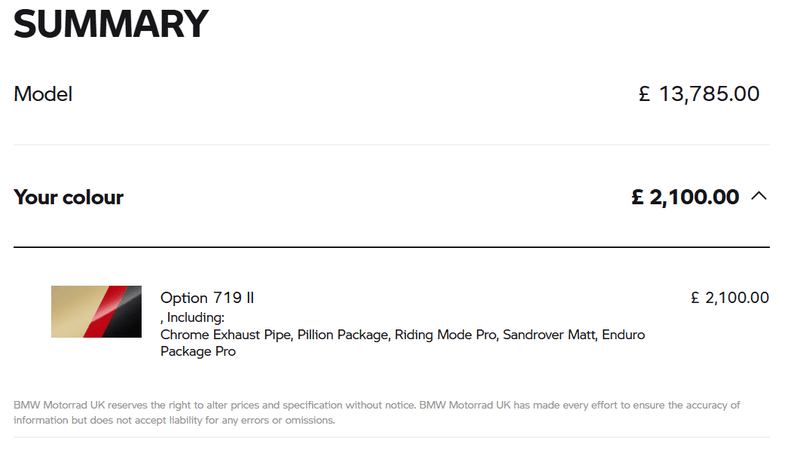This screenshot has width=800, height=450.
Task: Click the BMW Motorrad UK disclaimer's first line
Action: [x=377, y=405]
